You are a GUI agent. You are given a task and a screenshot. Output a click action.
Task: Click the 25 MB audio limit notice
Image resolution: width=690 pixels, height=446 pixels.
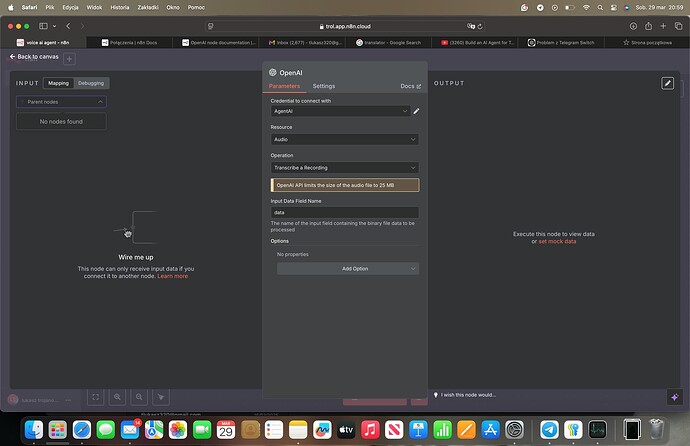click(345, 185)
